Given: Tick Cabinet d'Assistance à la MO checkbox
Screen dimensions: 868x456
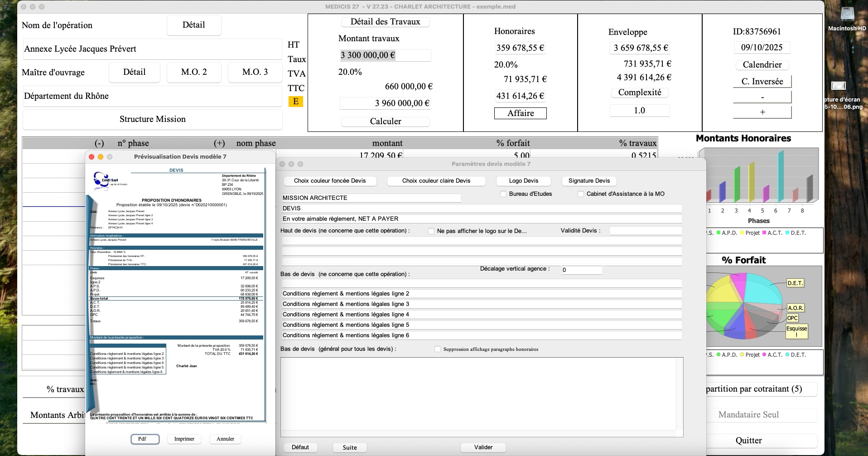Looking at the screenshot, I should click(581, 194).
